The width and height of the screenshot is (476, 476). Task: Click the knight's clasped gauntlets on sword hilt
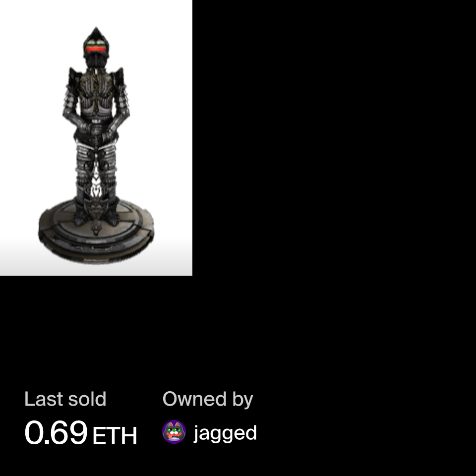coord(96,131)
